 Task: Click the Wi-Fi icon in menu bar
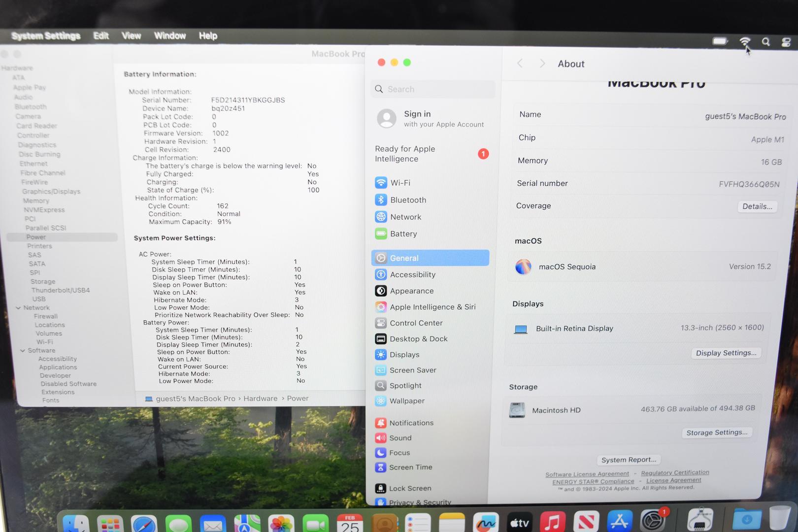click(745, 41)
